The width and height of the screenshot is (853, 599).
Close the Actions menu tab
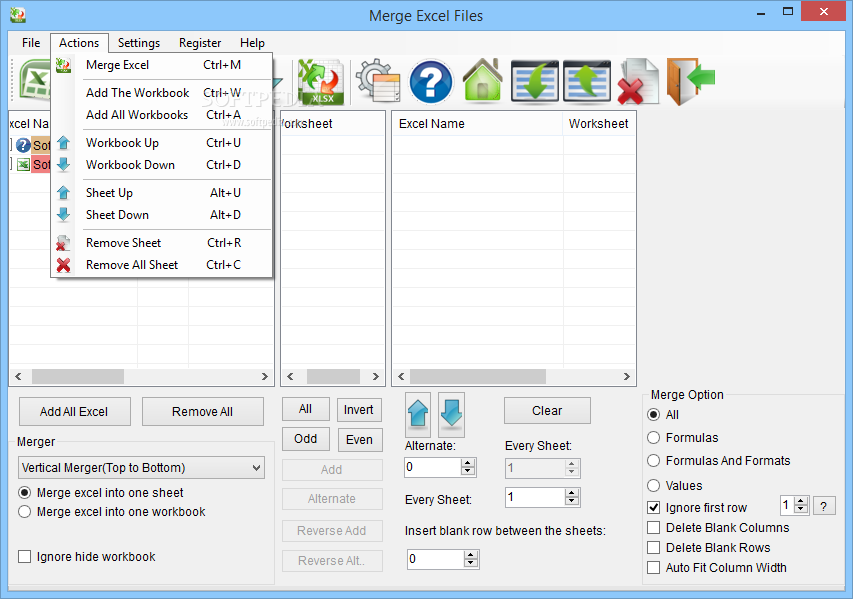[79, 43]
